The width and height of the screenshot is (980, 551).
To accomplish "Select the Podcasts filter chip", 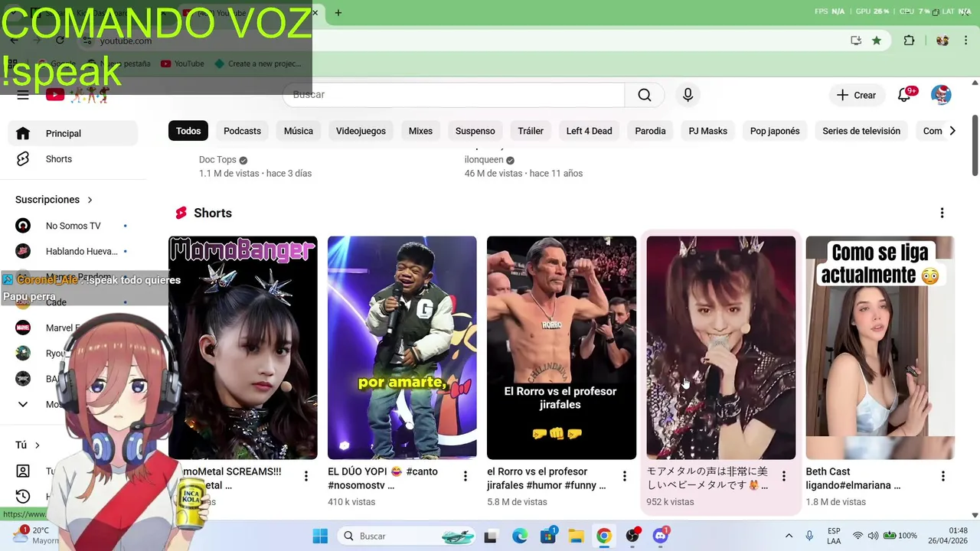I will pyautogui.click(x=242, y=131).
